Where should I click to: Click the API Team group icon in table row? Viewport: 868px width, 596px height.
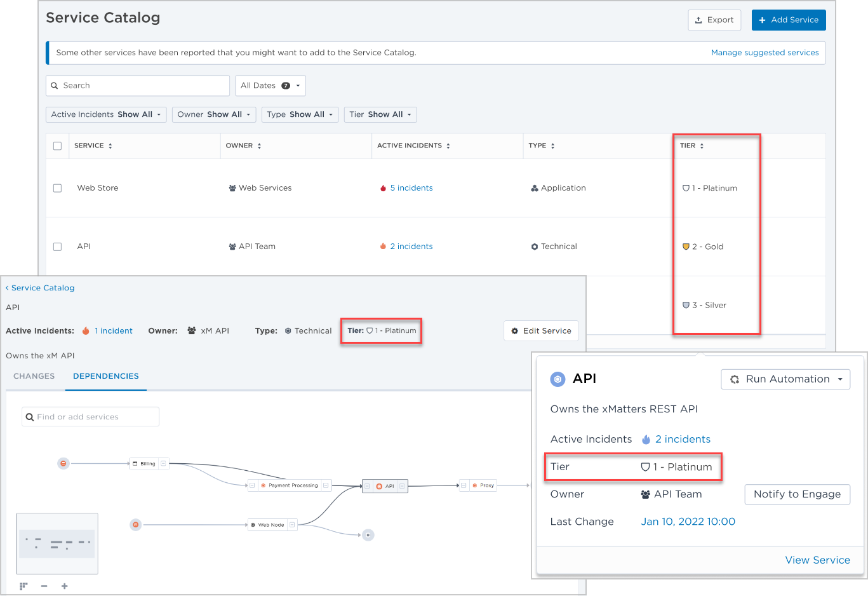(x=232, y=247)
